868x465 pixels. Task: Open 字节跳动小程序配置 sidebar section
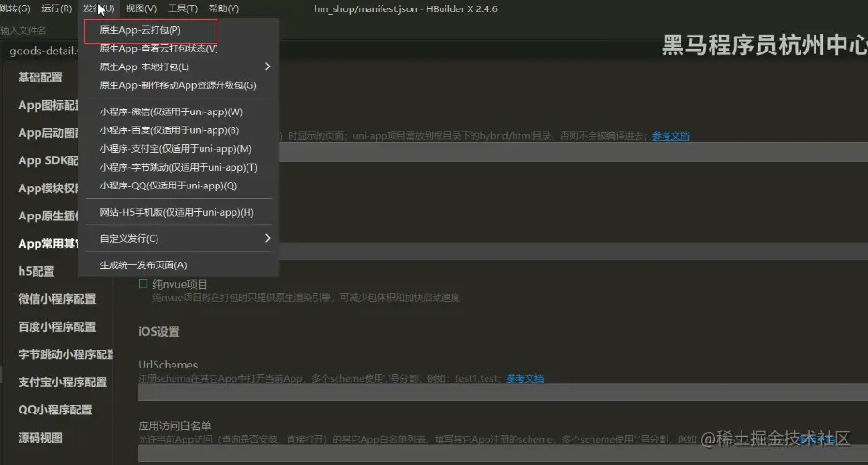[66, 354]
